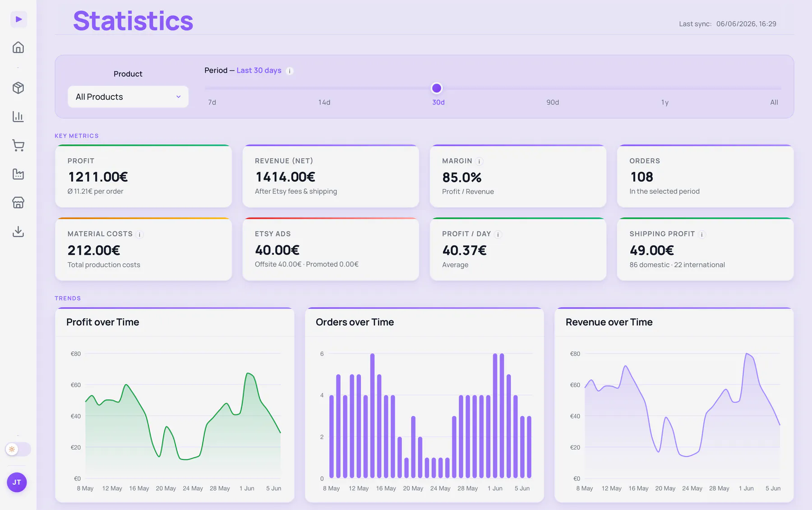Open the factory icon in the sidebar
The image size is (812, 510).
click(18, 174)
